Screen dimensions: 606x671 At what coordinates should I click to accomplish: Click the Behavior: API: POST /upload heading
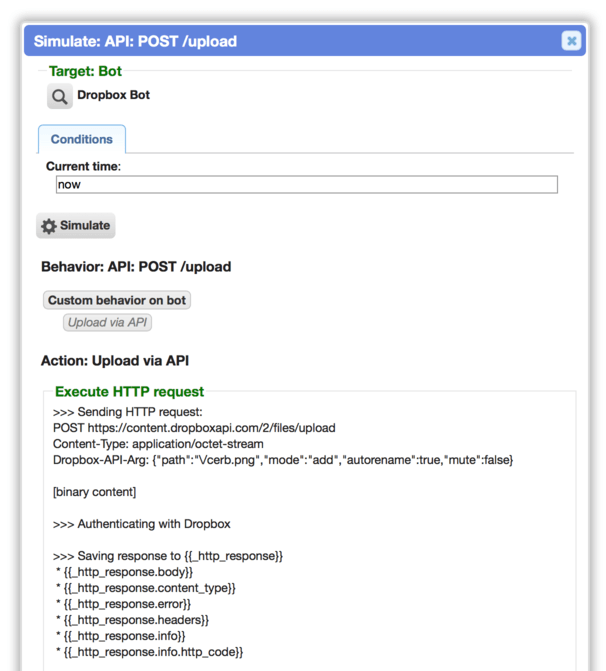[x=136, y=267]
